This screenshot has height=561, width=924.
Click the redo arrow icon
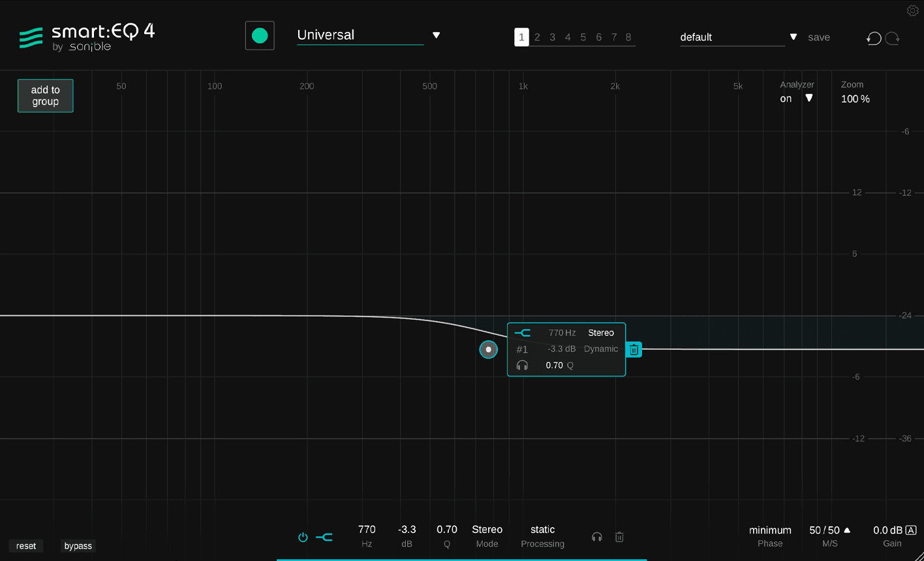tap(893, 39)
